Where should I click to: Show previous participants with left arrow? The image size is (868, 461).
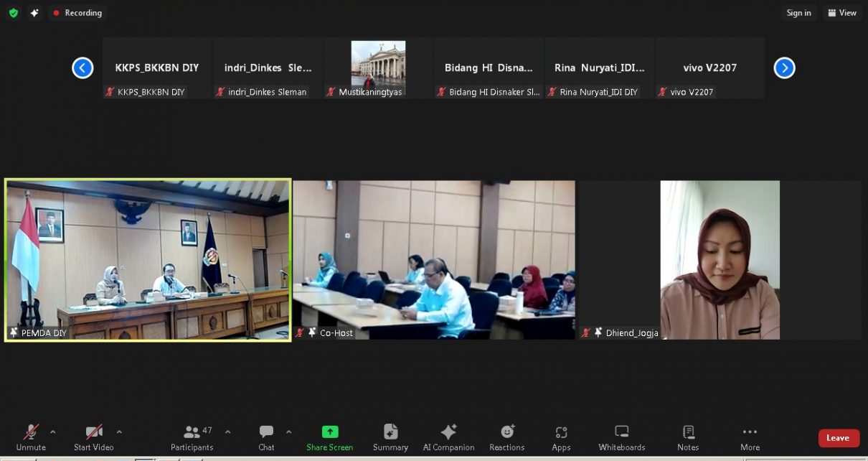pyautogui.click(x=82, y=68)
